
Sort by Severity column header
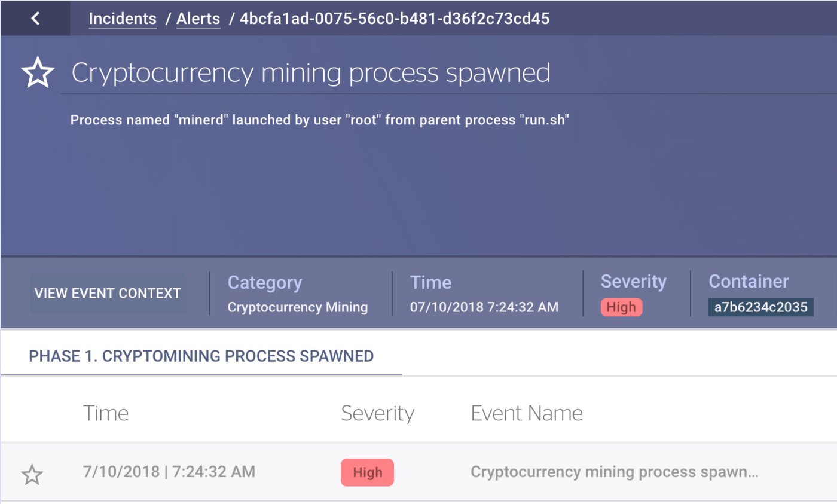point(377,413)
